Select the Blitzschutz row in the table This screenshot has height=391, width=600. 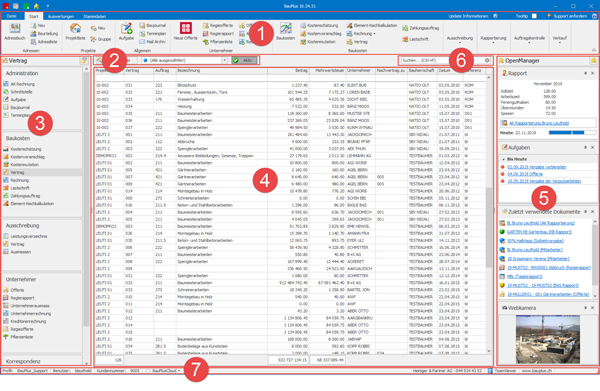click(290, 85)
